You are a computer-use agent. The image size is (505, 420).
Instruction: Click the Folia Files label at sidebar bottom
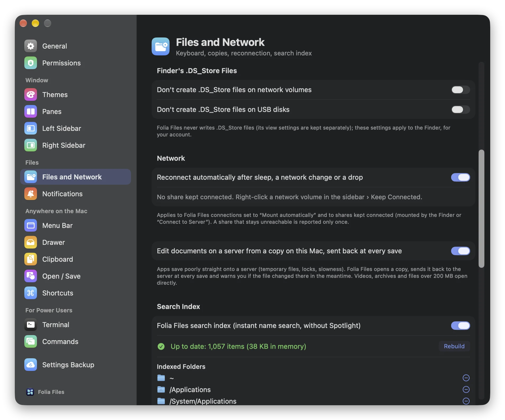(x=51, y=392)
